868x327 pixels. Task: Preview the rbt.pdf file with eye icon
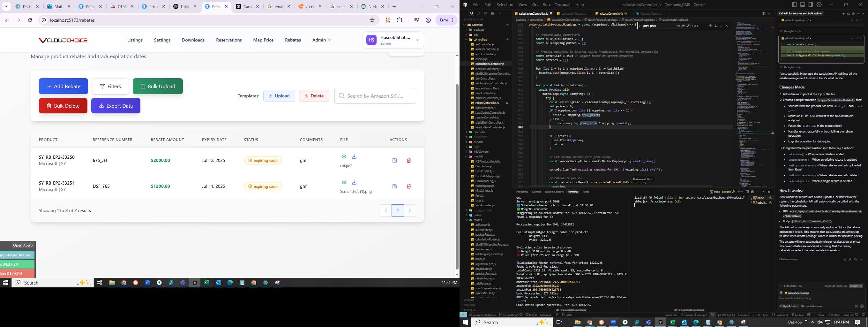[x=344, y=156]
